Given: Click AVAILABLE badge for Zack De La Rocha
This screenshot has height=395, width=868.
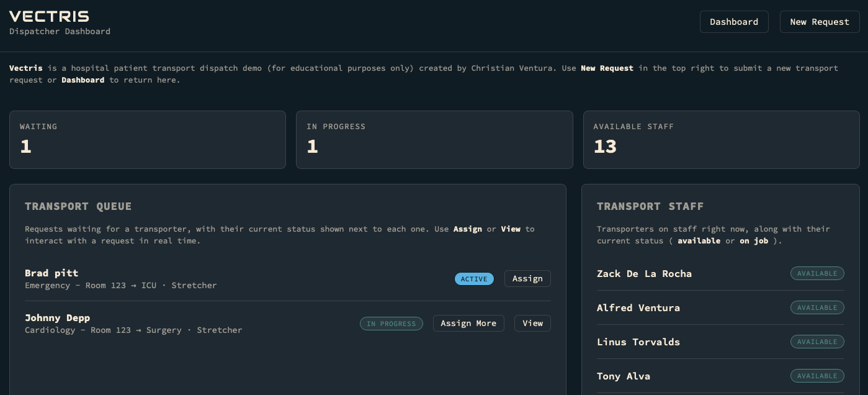Looking at the screenshot, I should [817, 273].
